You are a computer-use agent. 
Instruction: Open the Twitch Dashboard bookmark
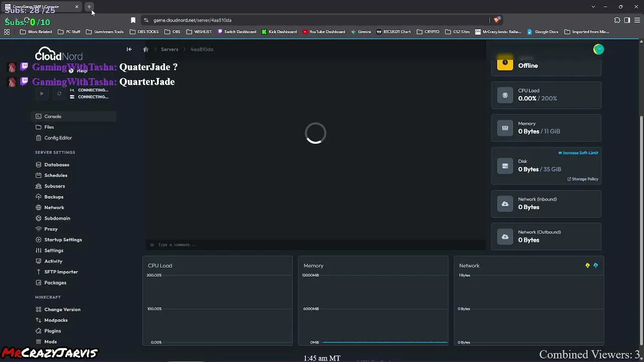(x=237, y=32)
